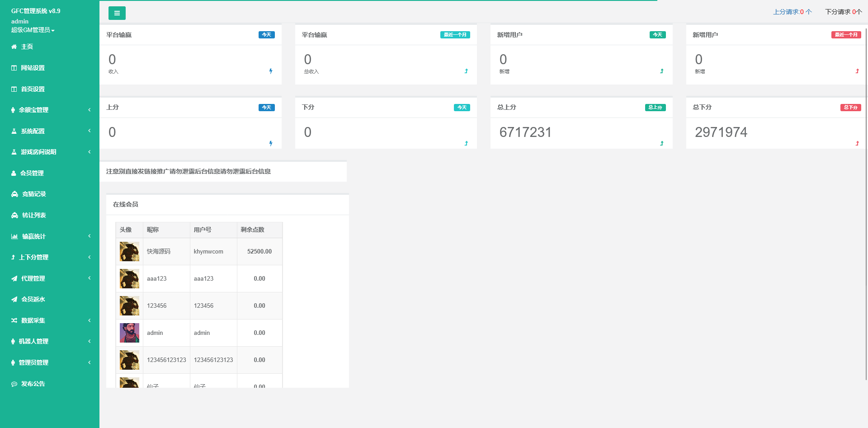Viewport: 868px width, 428px height.
Task: Open the 超级GM管理员 user dropdown
Action: [x=33, y=30]
